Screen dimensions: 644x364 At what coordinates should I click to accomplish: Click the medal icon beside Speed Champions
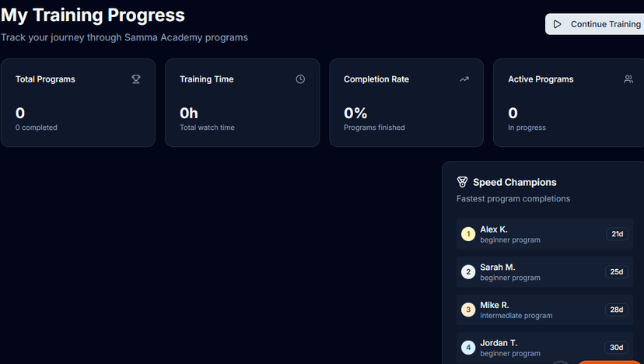tap(462, 182)
